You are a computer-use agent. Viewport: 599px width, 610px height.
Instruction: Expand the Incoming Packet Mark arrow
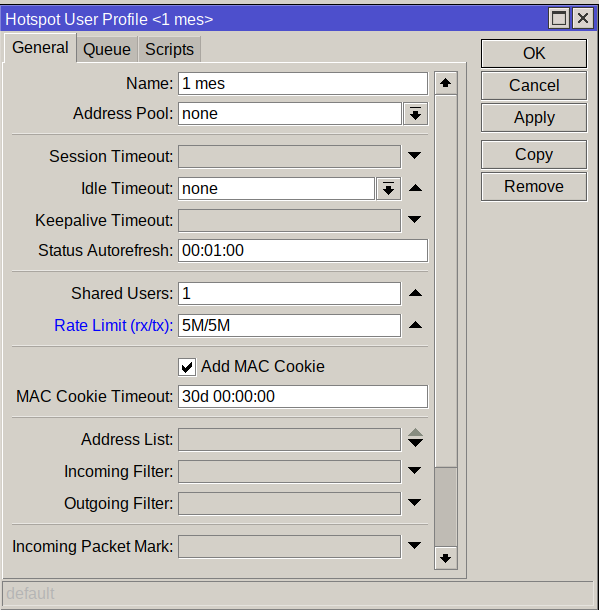coord(415,545)
